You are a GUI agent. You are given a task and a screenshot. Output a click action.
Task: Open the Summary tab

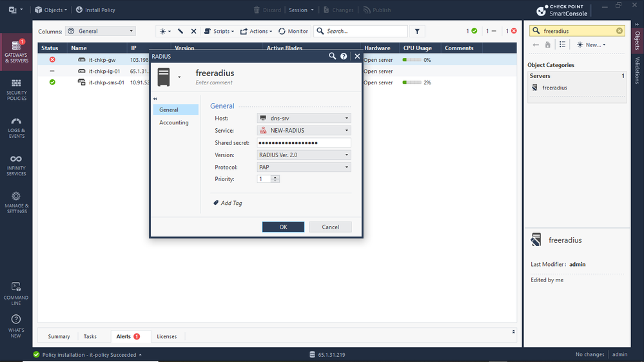pyautogui.click(x=59, y=336)
